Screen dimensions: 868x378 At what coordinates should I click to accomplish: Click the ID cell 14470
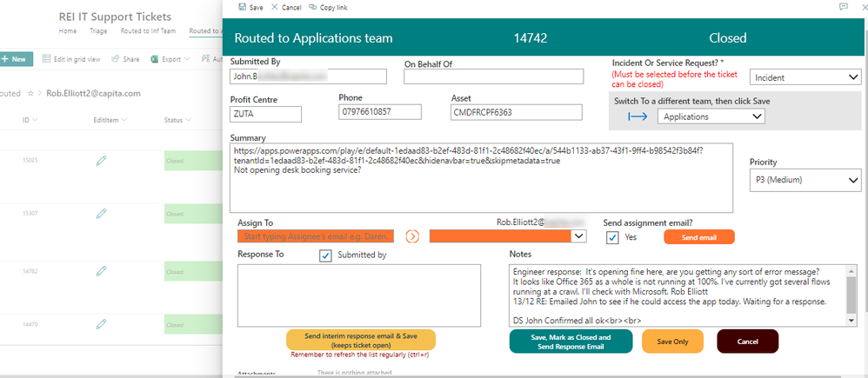tap(30, 325)
